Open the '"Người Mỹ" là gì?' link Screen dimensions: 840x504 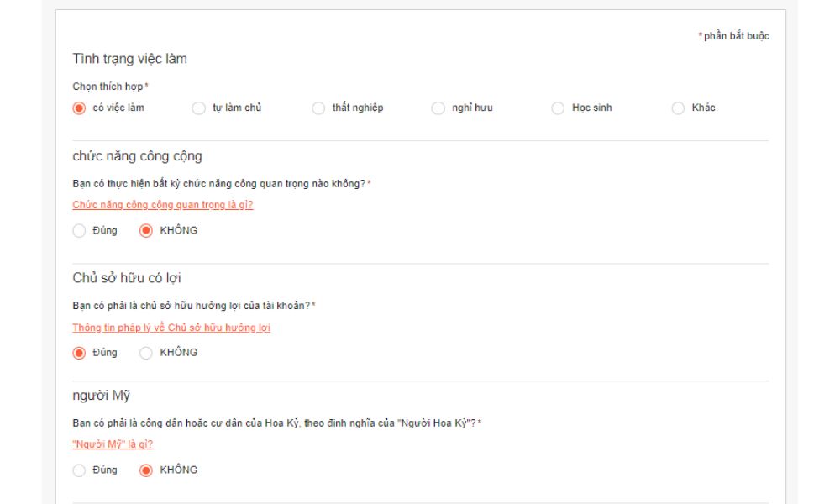pos(113,444)
